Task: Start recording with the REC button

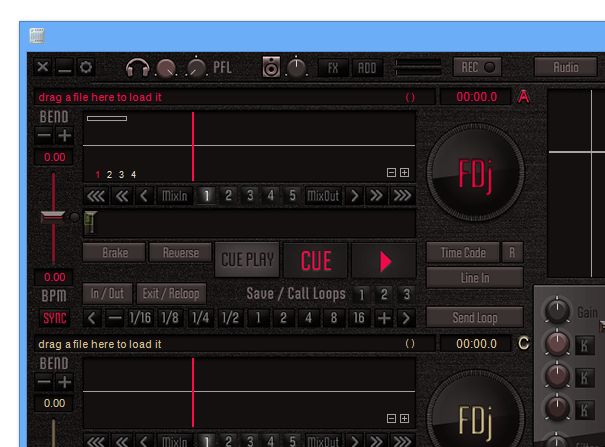Action: [x=477, y=67]
